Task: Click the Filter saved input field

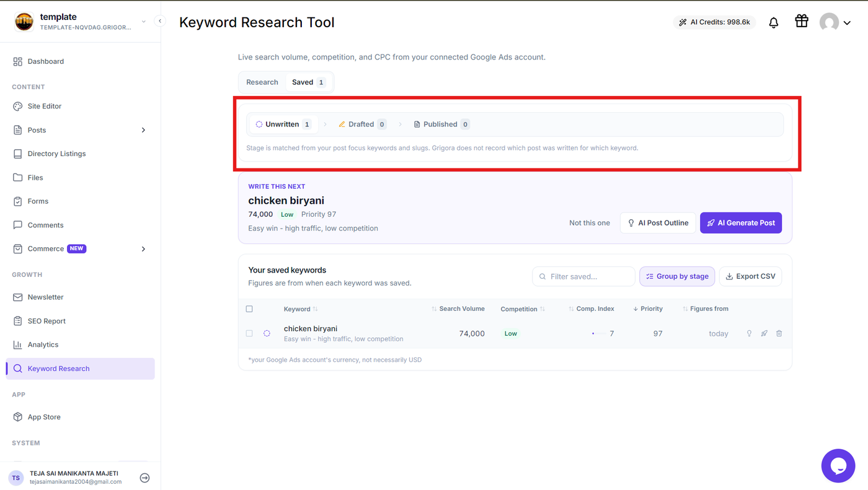Action: coord(583,276)
